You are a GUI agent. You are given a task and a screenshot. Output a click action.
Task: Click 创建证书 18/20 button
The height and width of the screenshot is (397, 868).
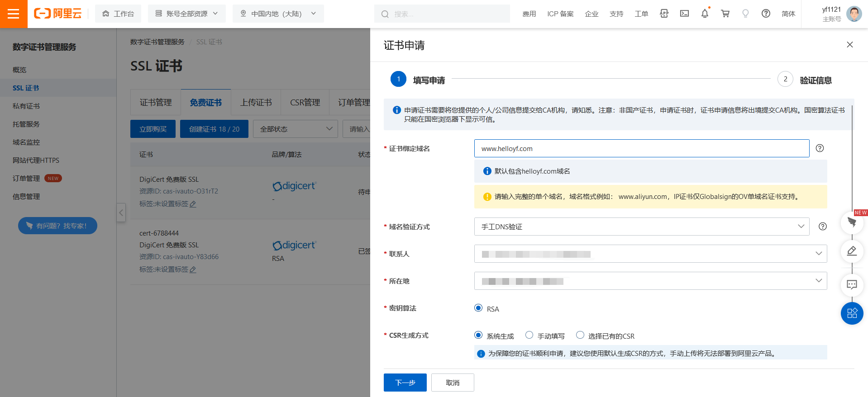tap(214, 129)
